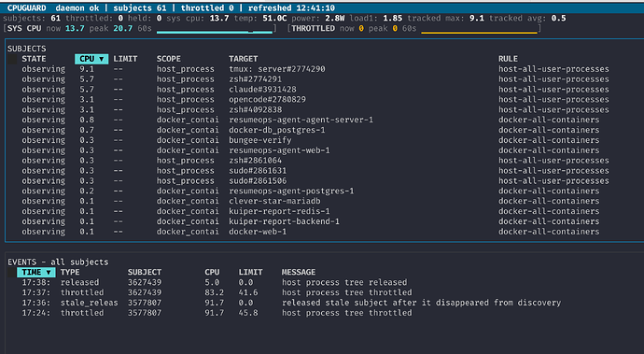Click the CPUGUARD title in header bar

click(x=27, y=7)
